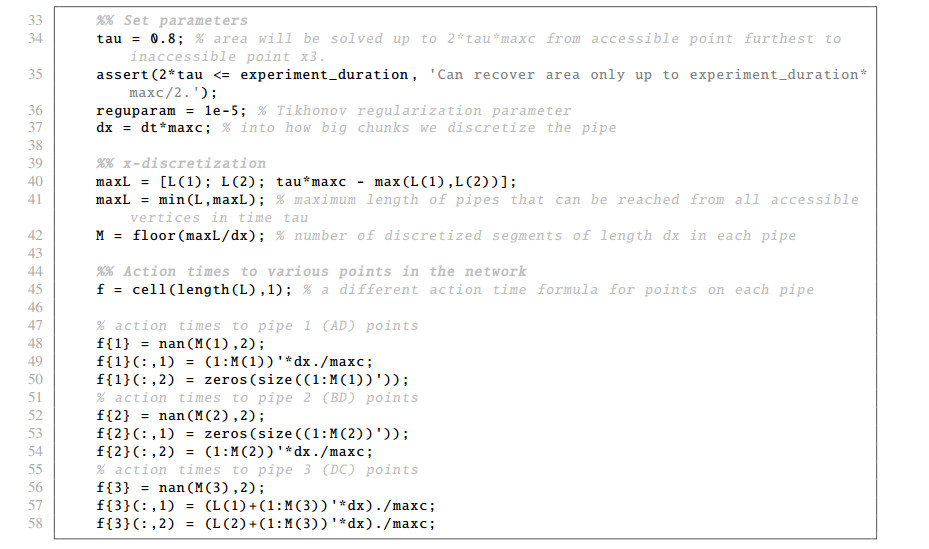Click the assert statement on line 35
Screen dimensions: 929x549
pos(252,74)
